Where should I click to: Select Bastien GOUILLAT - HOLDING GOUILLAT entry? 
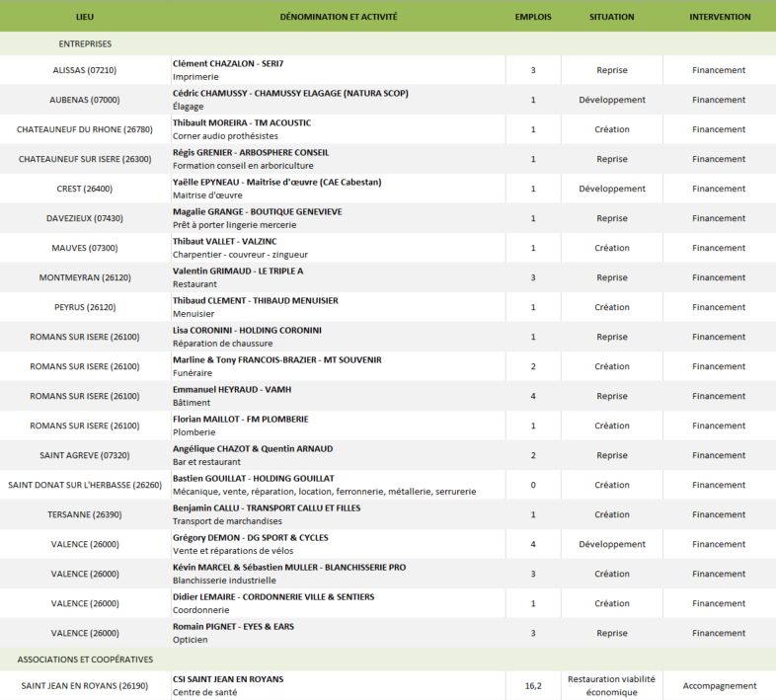click(x=254, y=478)
